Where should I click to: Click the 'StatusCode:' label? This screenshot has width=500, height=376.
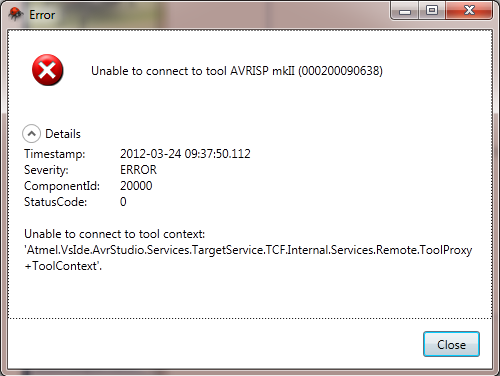[x=55, y=202]
